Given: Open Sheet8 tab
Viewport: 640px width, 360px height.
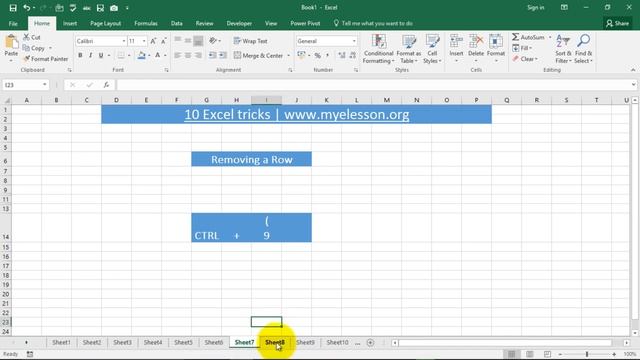Looking at the screenshot, I should 275,342.
